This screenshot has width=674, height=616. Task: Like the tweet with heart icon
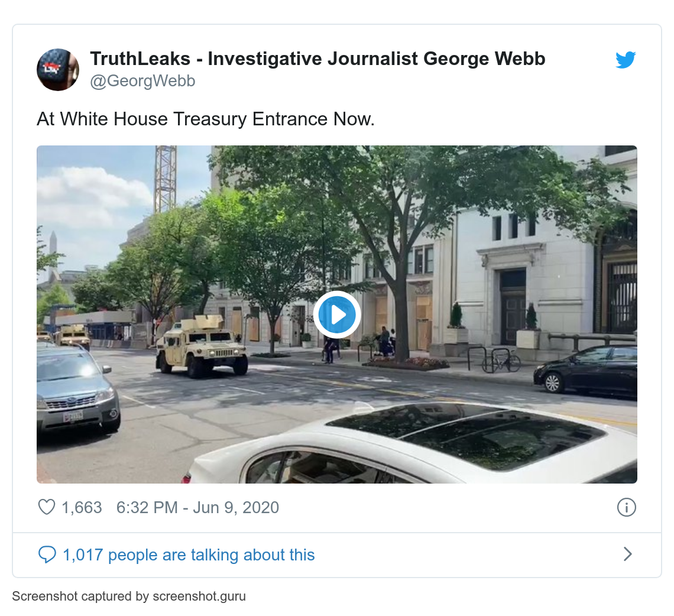(x=47, y=507)
